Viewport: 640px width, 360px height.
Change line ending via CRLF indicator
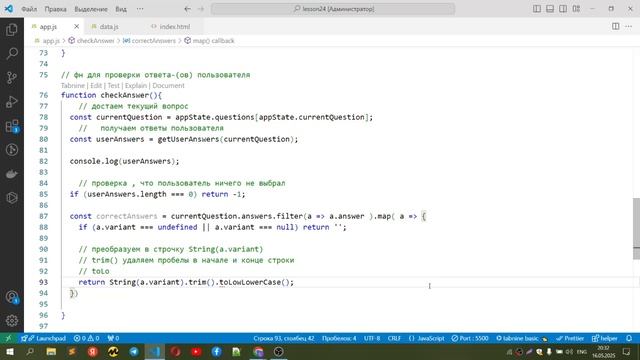(x=394, y=338)
